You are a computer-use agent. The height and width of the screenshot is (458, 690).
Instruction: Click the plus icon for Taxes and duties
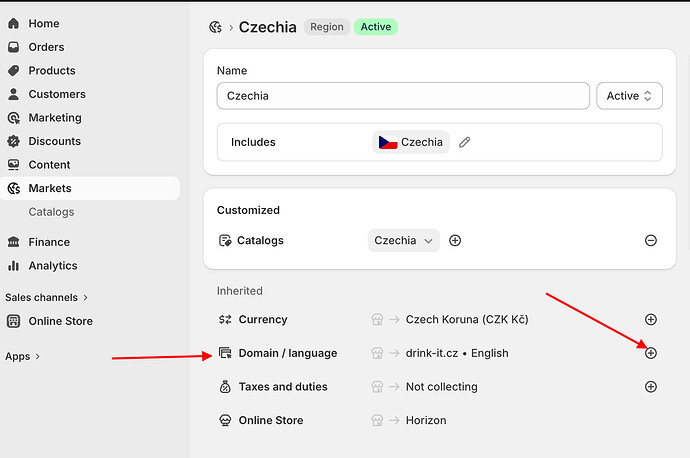[x=651, y=387]
